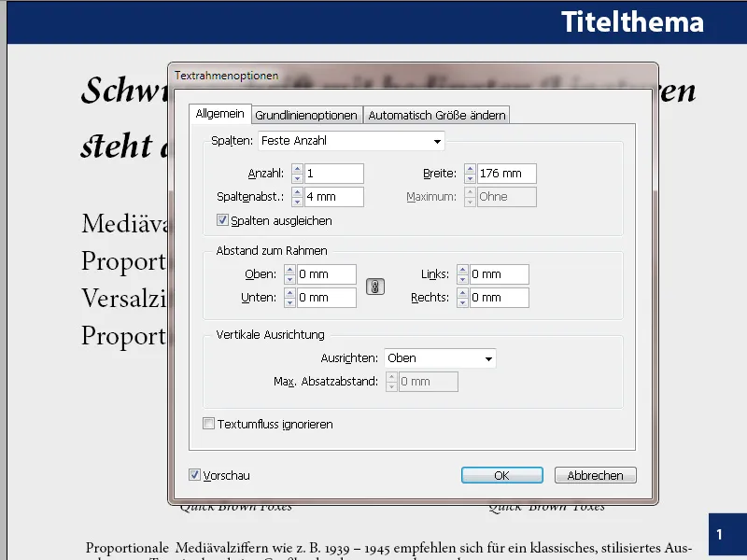Expand the Maximum dropdown showing Ohne
The width and height of the screenshot is (747, 560).
click(x=506, y=196)
